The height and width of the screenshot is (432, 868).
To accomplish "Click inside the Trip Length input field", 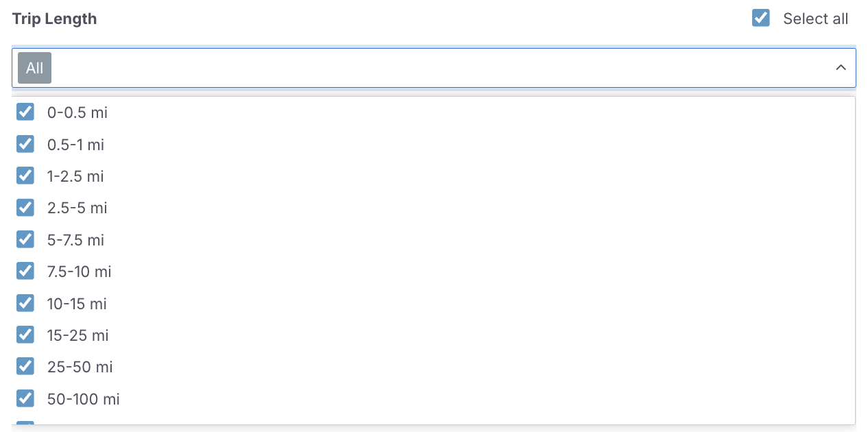I will 439,68.
